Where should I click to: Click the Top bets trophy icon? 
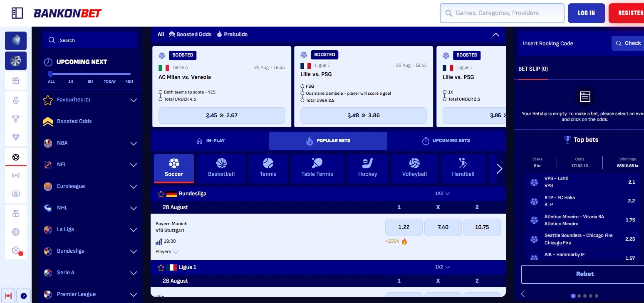pos(567,140)
